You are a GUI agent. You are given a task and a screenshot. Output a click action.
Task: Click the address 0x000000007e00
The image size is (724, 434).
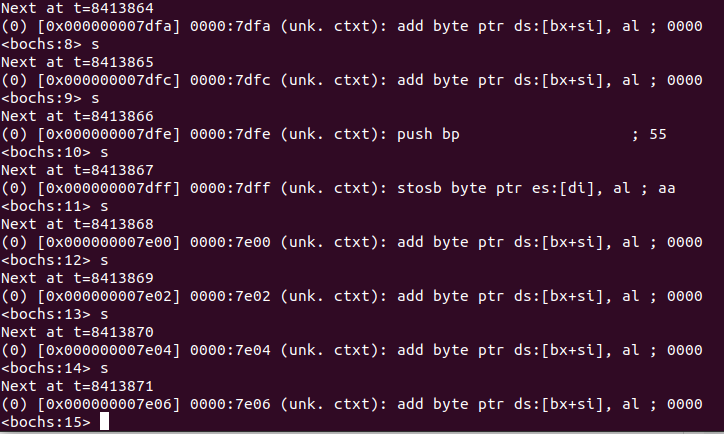(x=109, y=242)
